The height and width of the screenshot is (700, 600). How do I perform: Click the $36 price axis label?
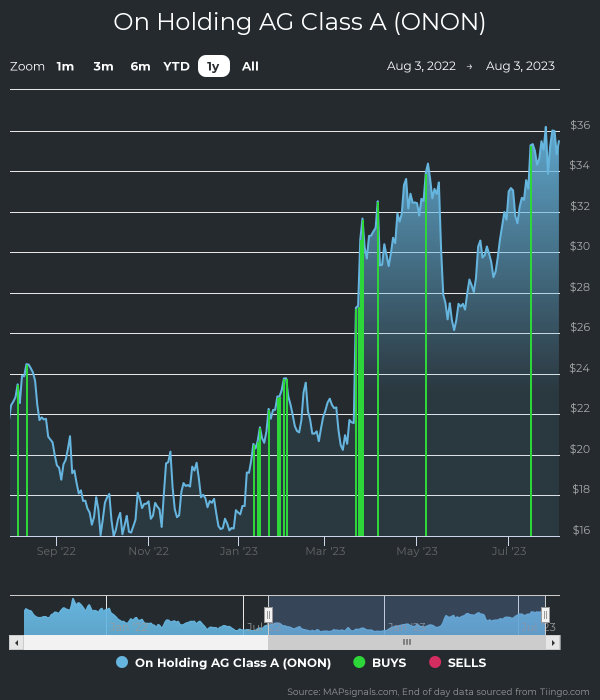click(x=580, y=125)
